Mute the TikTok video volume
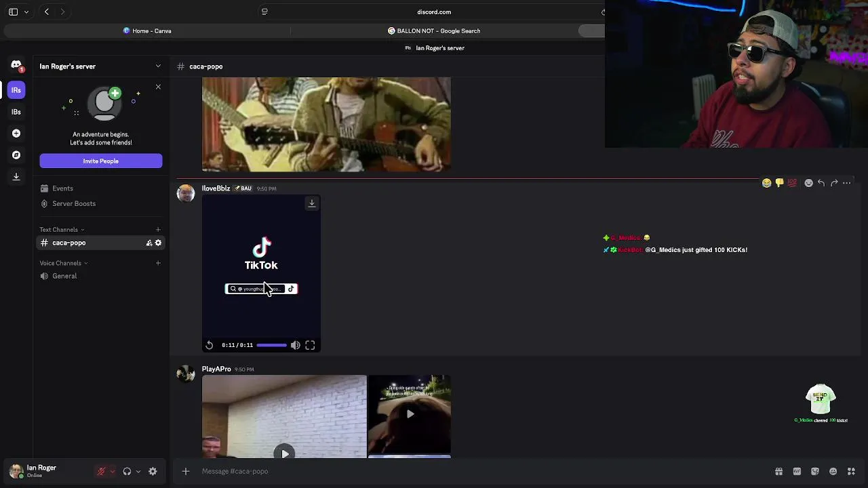 296,345
